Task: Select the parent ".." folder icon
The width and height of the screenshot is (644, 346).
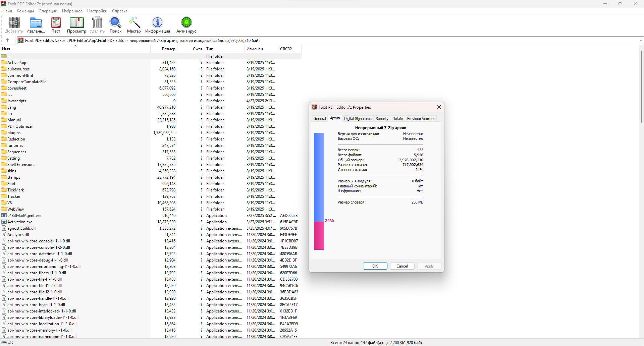Action: tap(4, 56)
